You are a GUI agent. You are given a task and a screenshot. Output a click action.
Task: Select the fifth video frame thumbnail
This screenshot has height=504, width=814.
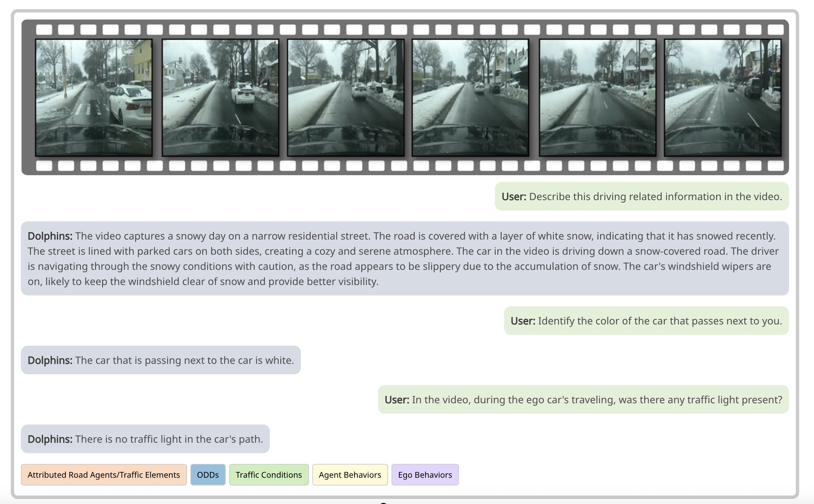tap(597, 97)
